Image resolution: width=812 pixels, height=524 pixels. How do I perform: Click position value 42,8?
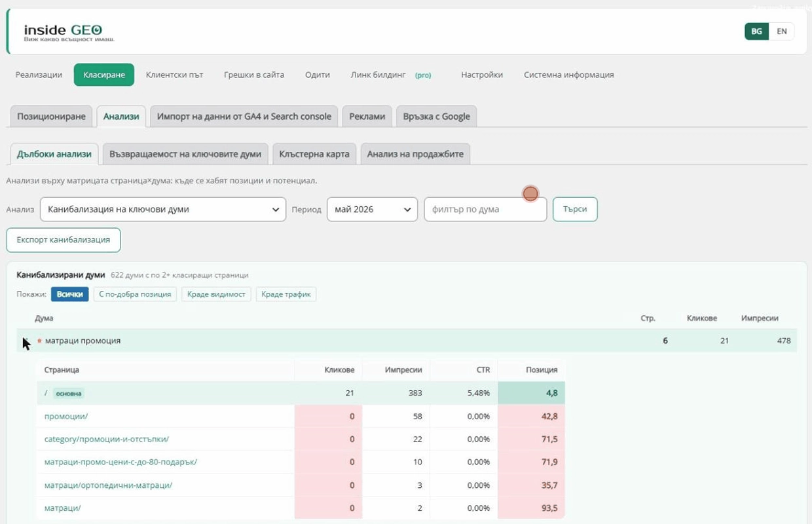coord(549,416)
